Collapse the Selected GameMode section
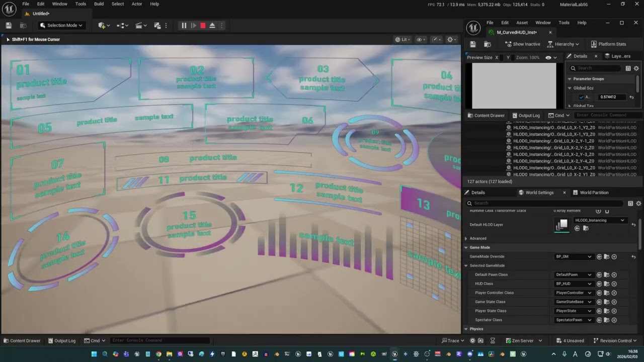Image resolution: width=644 pixels, height=362 pixels. pos(466,265)
